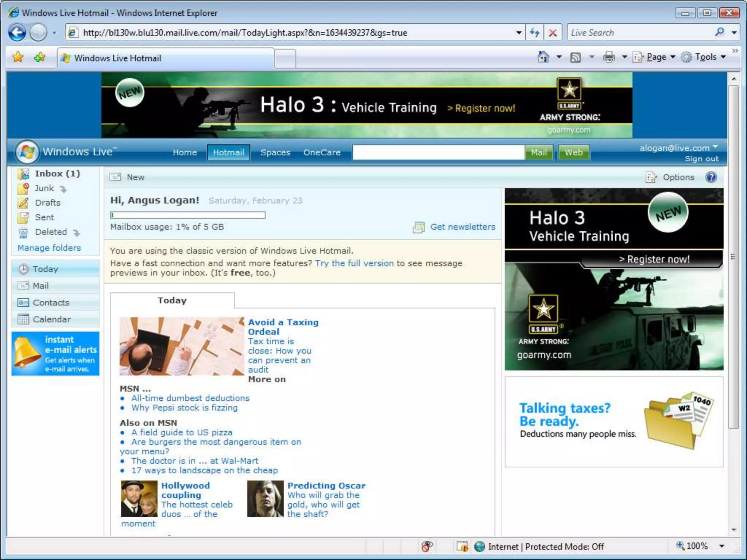
Task: Click the page vertical scrollbar thumb
Action: point(734,257)
